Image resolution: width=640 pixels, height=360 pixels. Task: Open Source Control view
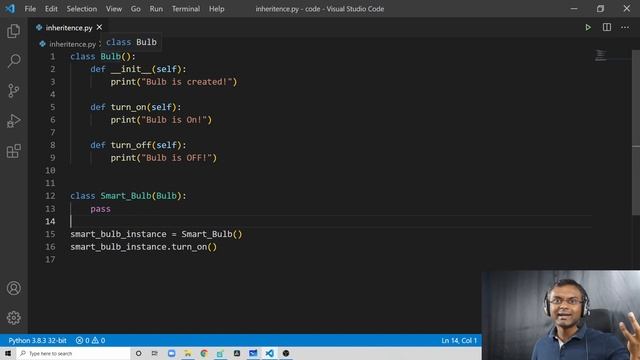coord(13,91)
